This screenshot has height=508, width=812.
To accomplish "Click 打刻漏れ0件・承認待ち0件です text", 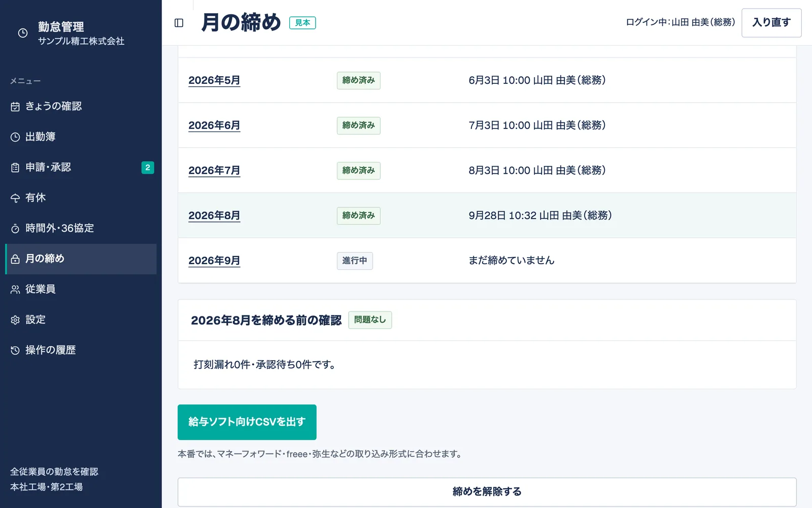I will pos(264,365).
